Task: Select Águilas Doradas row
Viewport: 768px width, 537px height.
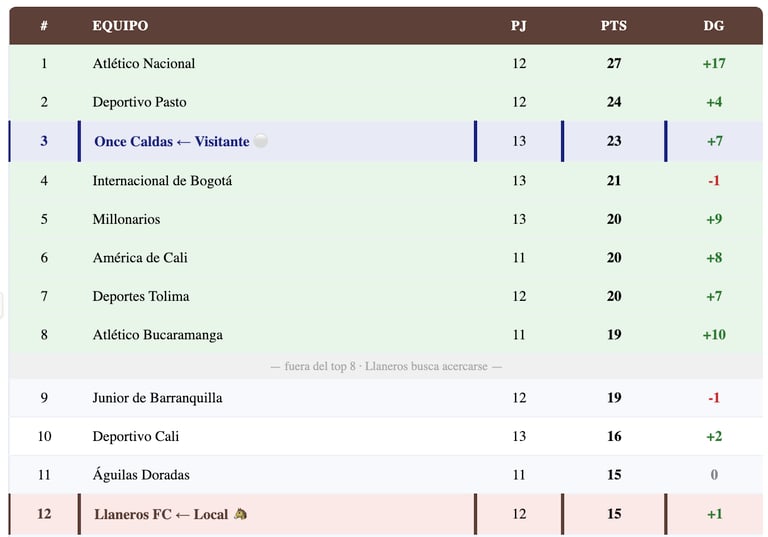Action: pyautogui.click(x=141, y=475)
